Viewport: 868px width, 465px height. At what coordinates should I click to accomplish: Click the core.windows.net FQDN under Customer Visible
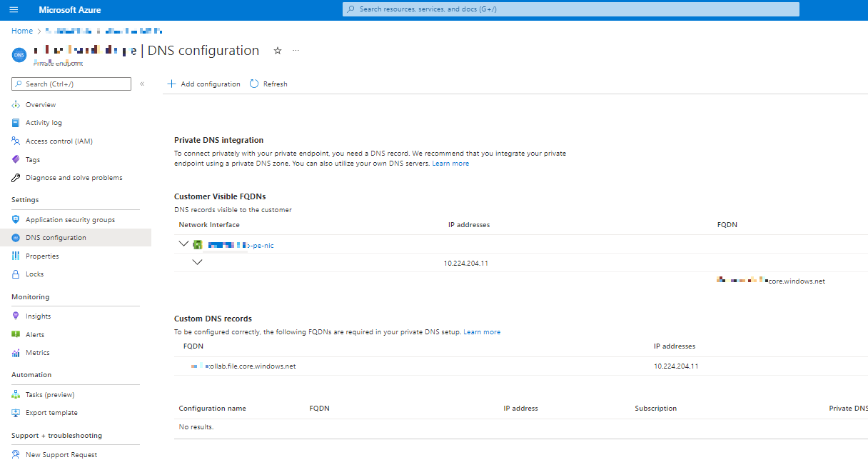(771, 281)
